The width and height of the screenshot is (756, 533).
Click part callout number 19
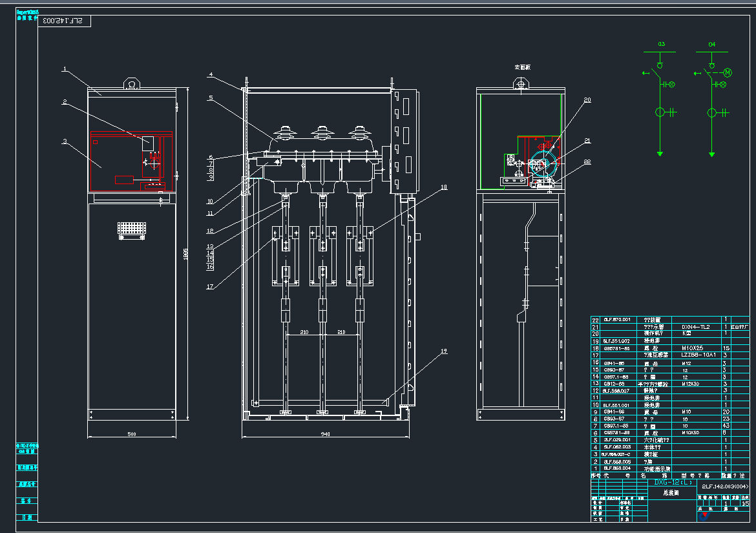(443, 351)
